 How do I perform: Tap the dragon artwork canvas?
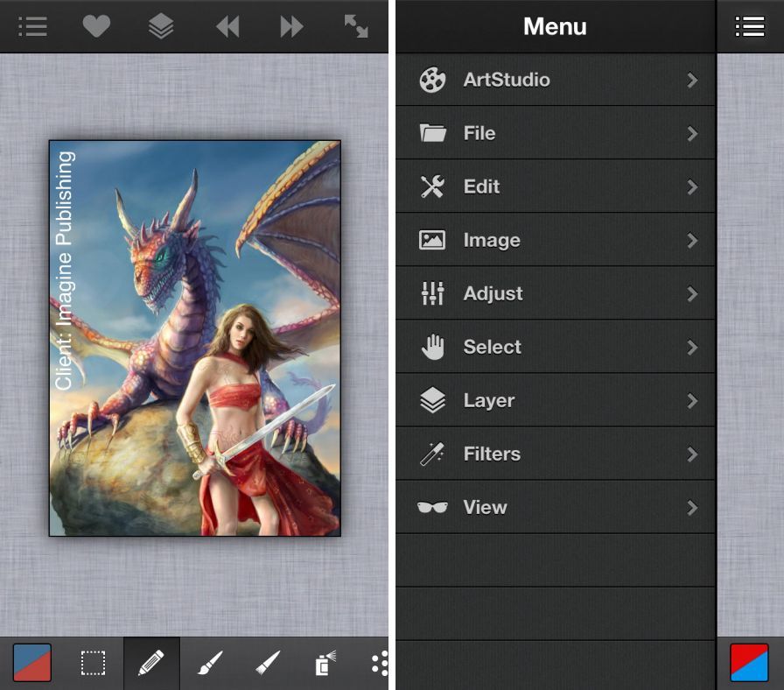click(x=194, y=338)
